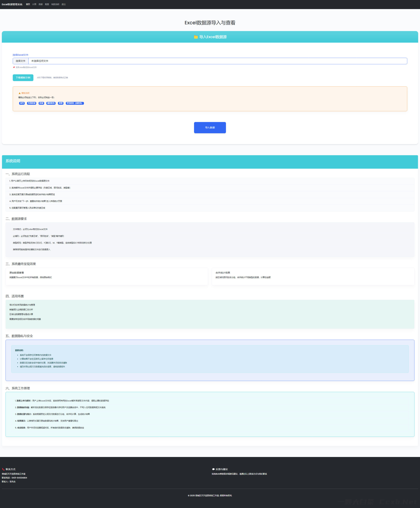Click the 序号 column badge
The height and width of the screenshot is (508, 420).
(x=22, y=103)
